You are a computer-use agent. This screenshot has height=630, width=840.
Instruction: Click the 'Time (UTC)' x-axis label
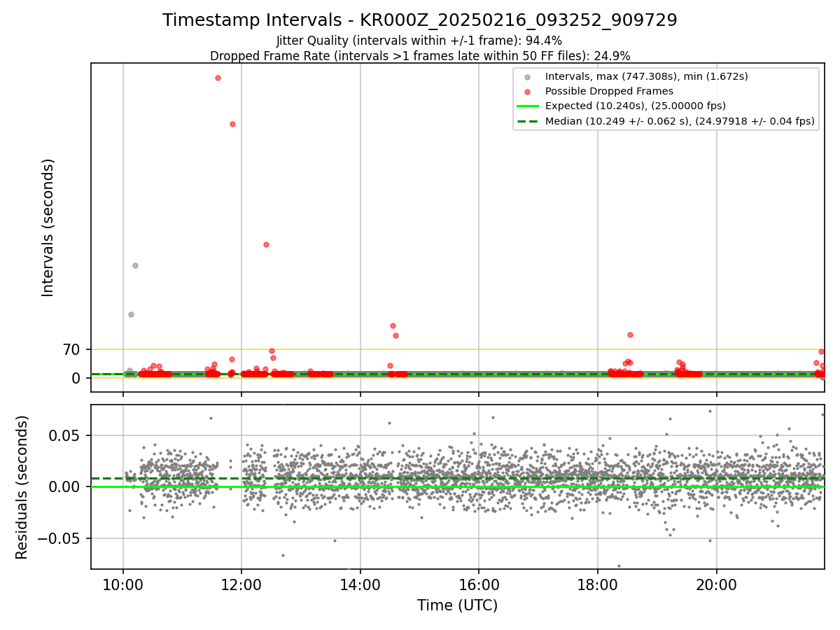[x=458, y=605]
